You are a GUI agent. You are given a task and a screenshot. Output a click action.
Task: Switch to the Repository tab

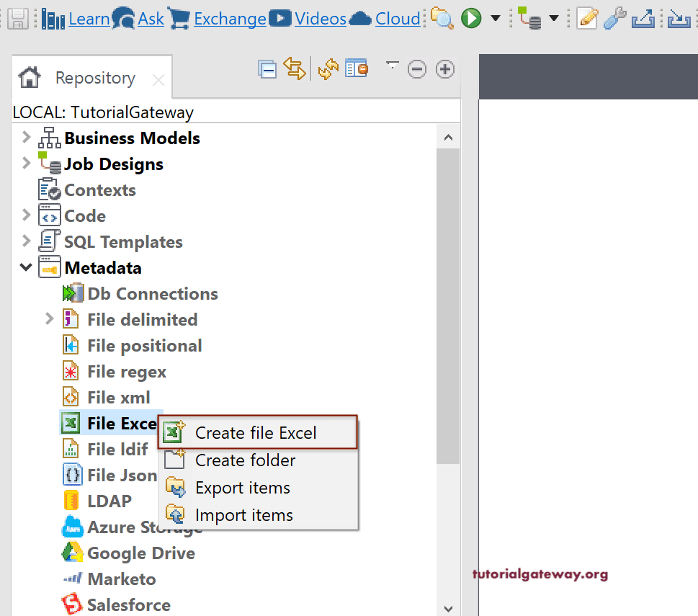[x=94, y=77]
